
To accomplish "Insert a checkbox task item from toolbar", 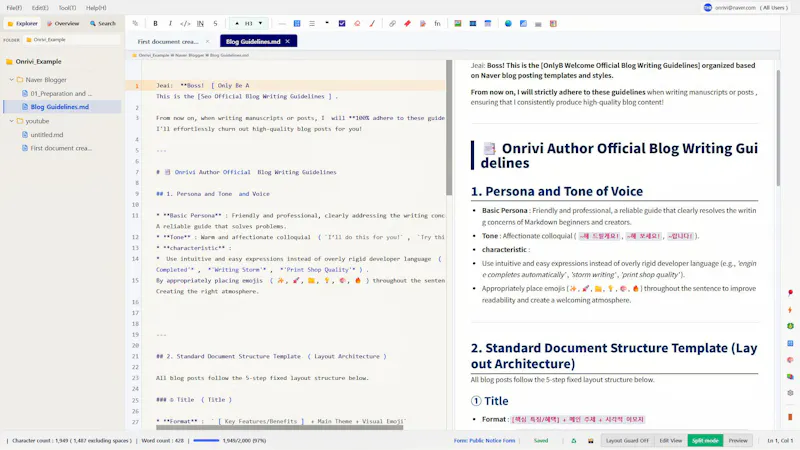I will point(342,23).
